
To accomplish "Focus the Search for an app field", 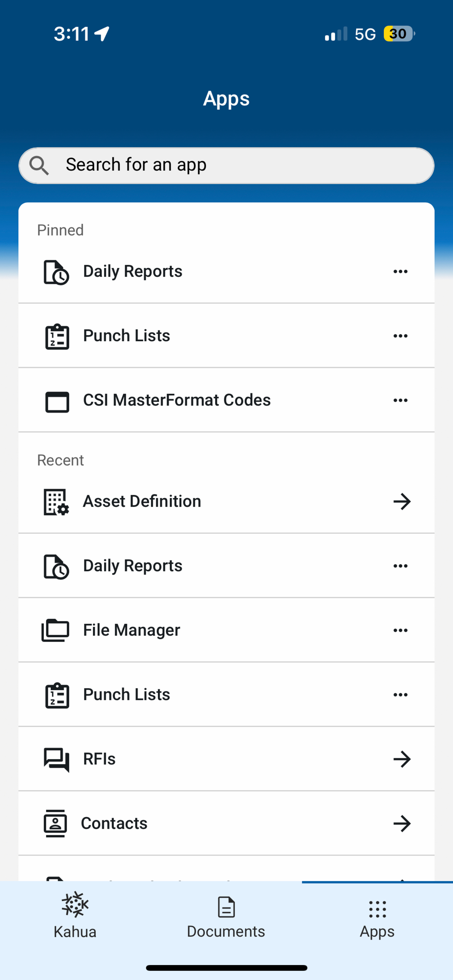I will pyautogui.click(x=226, y=166).
